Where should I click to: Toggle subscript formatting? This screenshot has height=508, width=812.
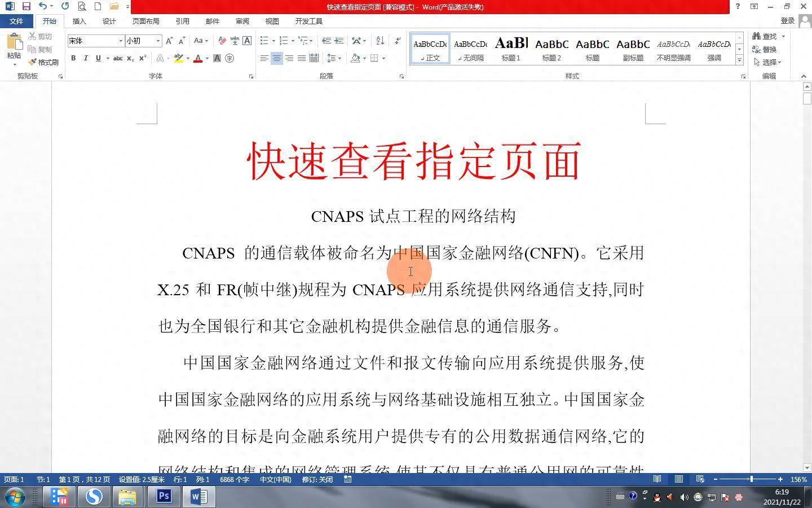pos(130,58)
